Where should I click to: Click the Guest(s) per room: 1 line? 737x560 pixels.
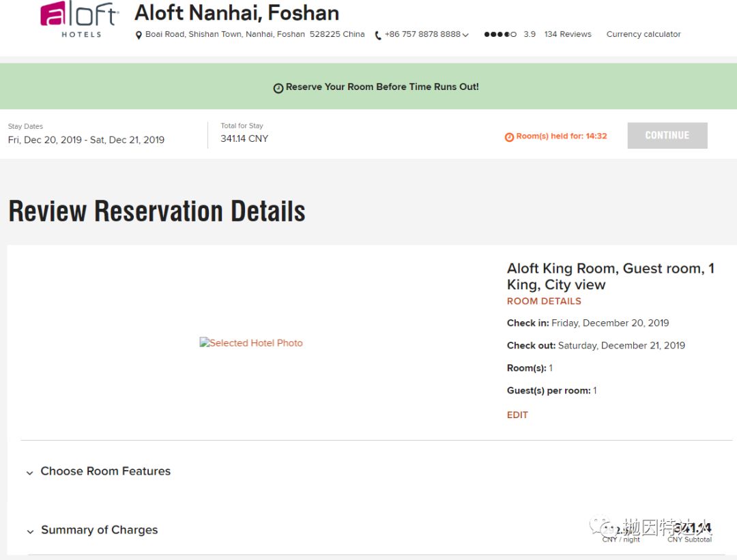552,390
